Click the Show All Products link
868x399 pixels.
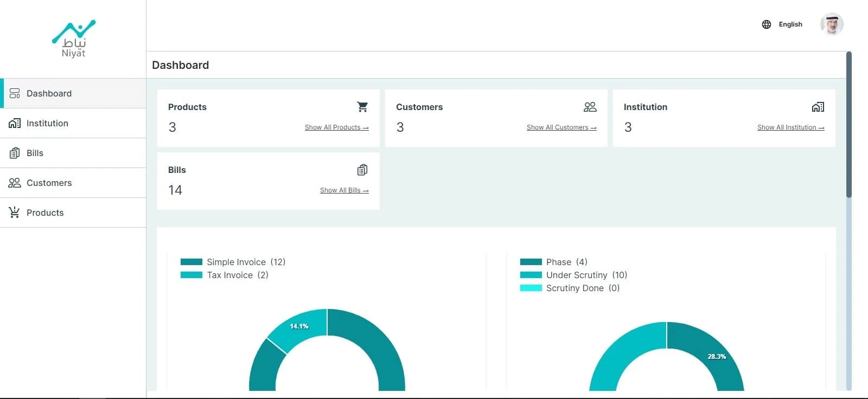click(x=337, y=127)
